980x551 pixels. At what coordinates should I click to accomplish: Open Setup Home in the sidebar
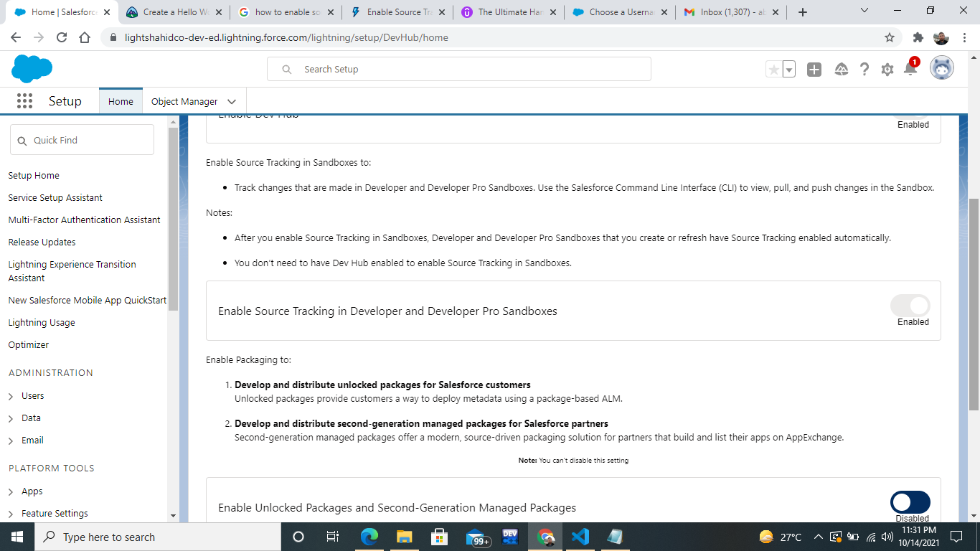point(34,175)
